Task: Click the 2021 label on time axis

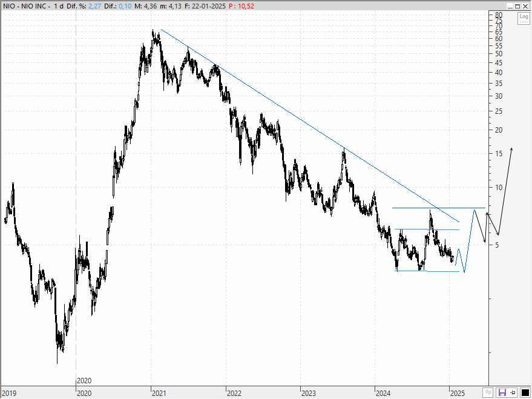Action: pos(159,394)
